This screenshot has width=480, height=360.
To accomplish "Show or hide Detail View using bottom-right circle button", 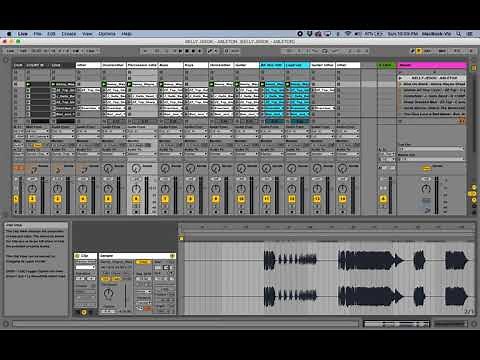I will coord(474,324).
